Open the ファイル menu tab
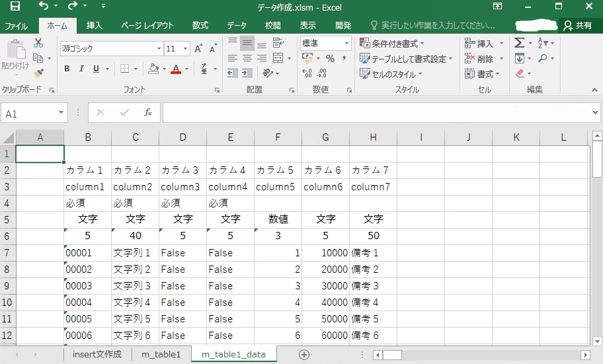 coord(16,26)
